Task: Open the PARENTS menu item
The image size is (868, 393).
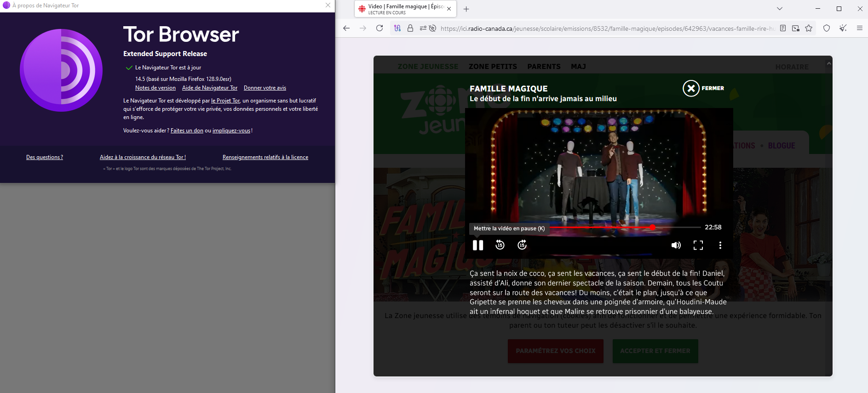Action: 544,67
